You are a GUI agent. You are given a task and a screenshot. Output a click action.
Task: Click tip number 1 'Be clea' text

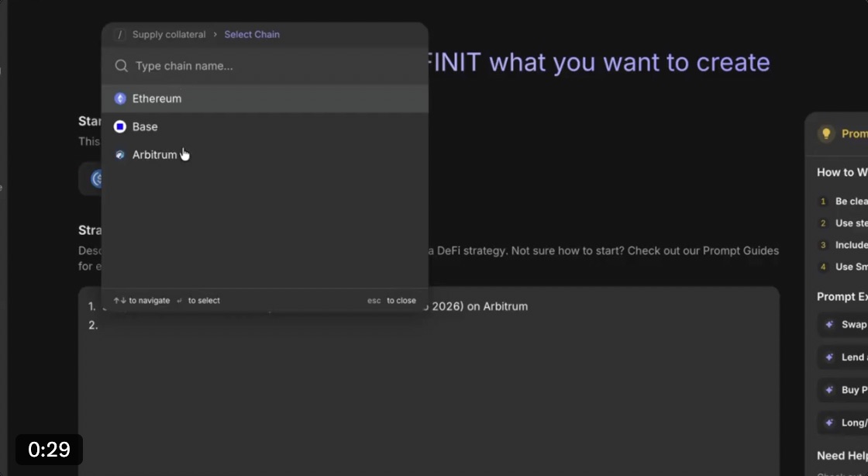point(852,202)
